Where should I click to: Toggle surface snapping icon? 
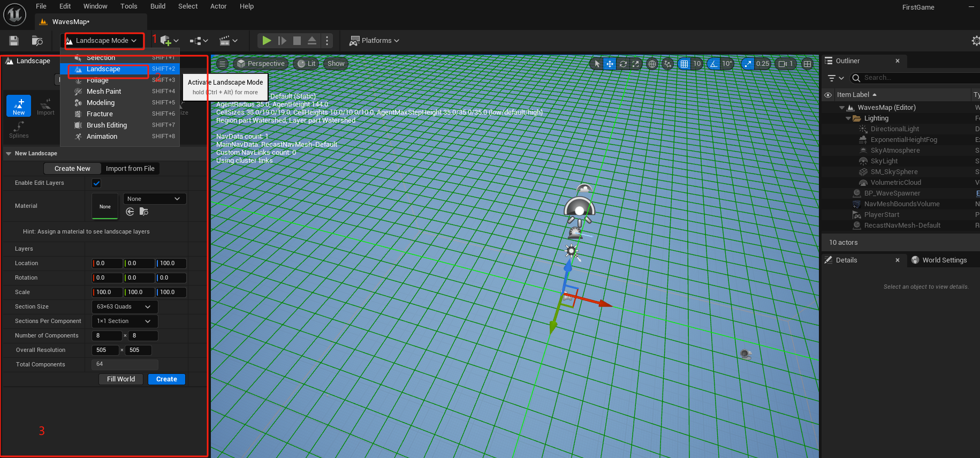(667, 64)
